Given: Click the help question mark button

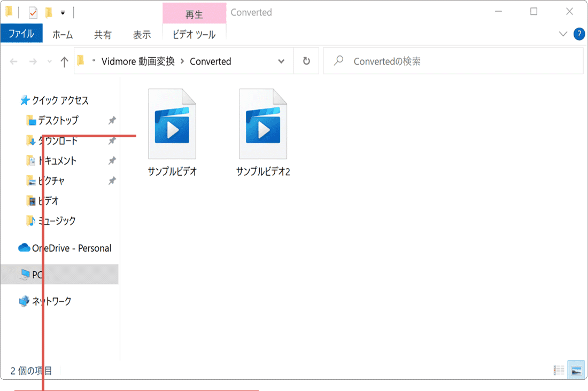Looking at the screenshot, I should (x=578, y=34).
